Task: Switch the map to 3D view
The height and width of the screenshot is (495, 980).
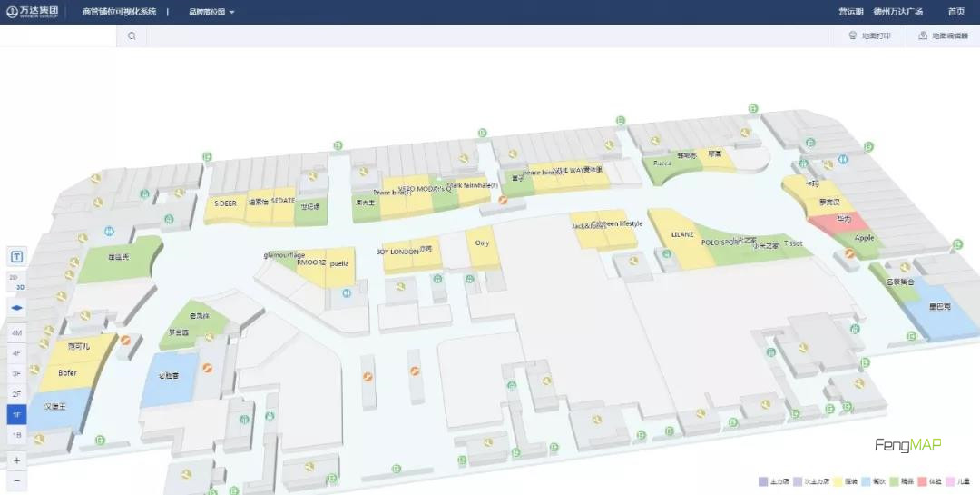Action: [x=20, y=287]
